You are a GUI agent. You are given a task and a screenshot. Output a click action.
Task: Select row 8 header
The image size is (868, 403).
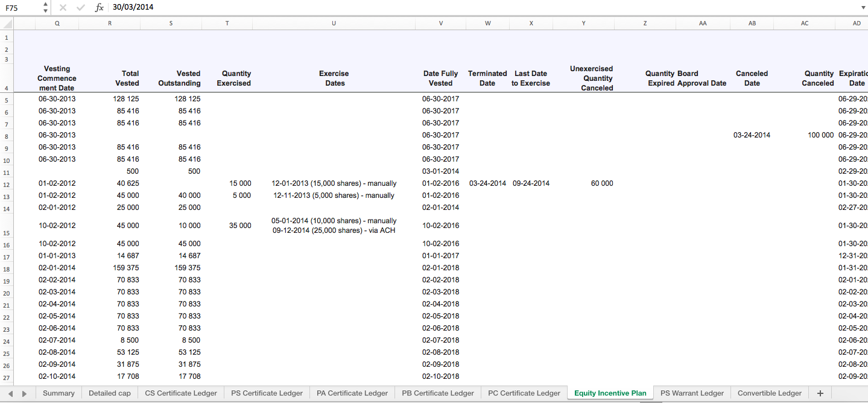7,135
